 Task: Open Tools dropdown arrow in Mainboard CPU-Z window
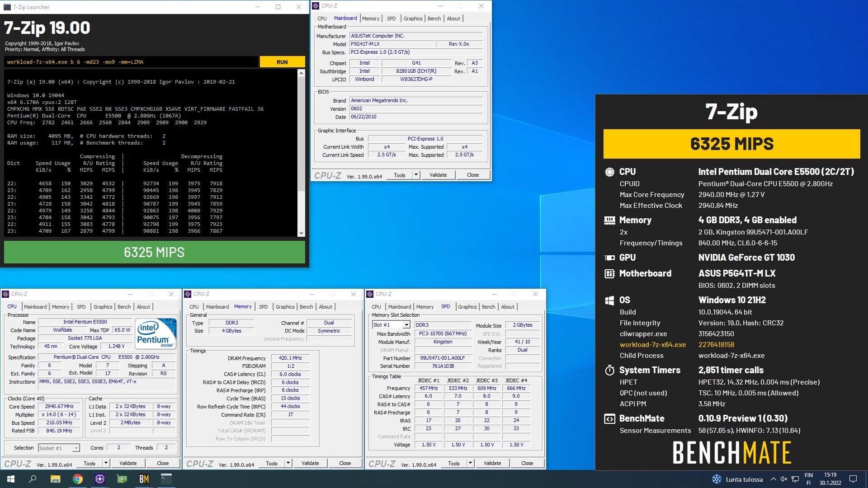click(x=416, y=175)
